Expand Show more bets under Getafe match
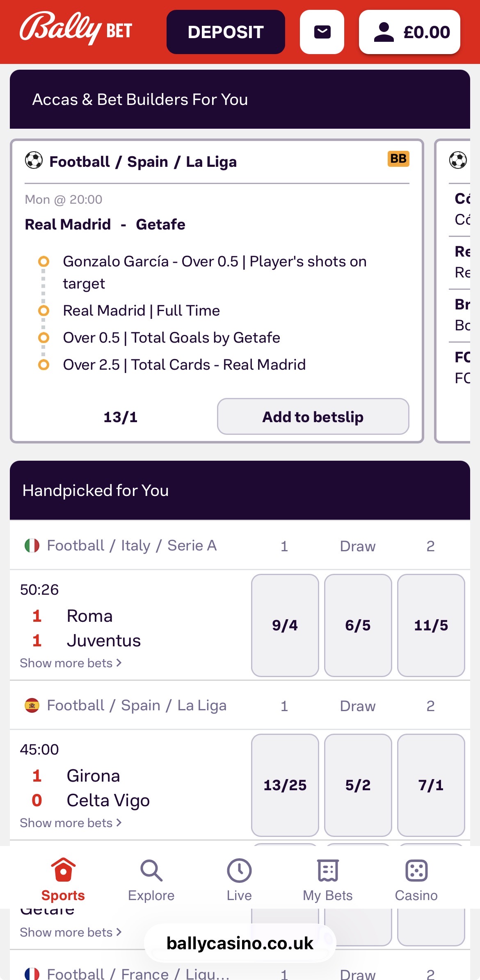 71,932
